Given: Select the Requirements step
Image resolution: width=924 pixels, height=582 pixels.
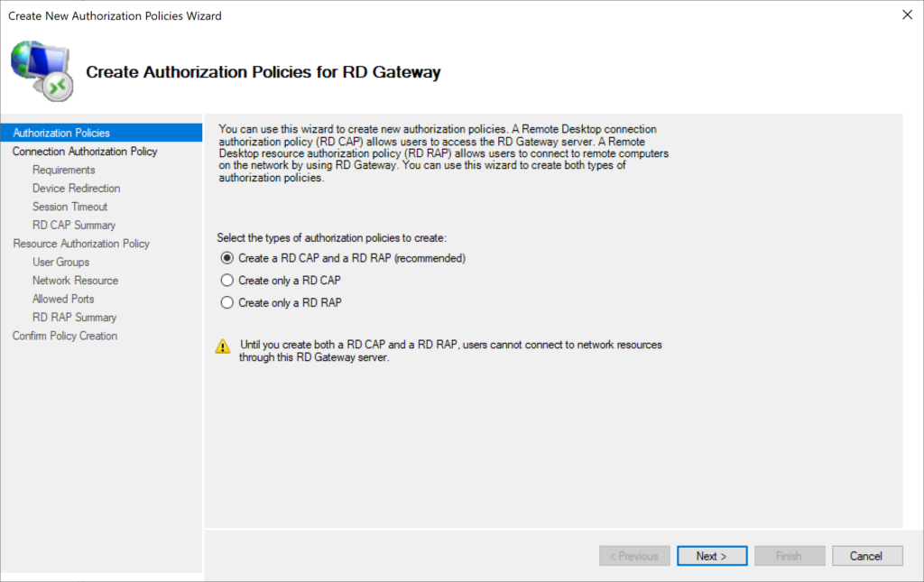Looking at the screenshot, I should coord(63,170).
